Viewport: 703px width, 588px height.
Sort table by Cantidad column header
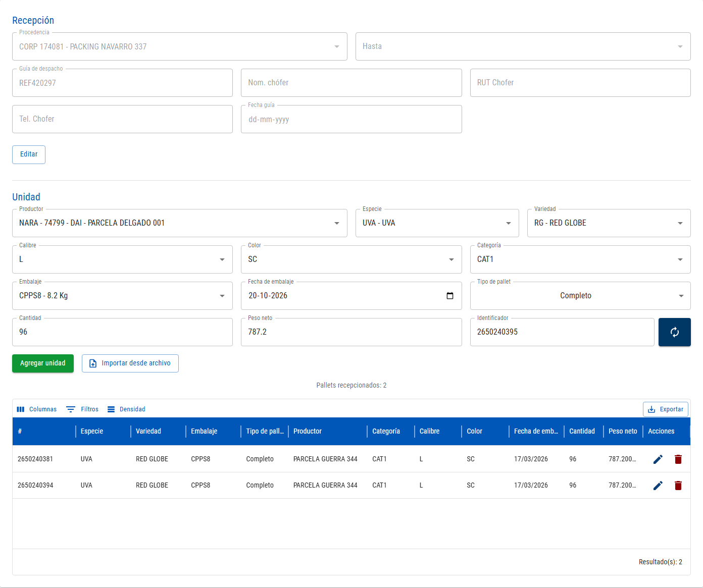point(582,432)
